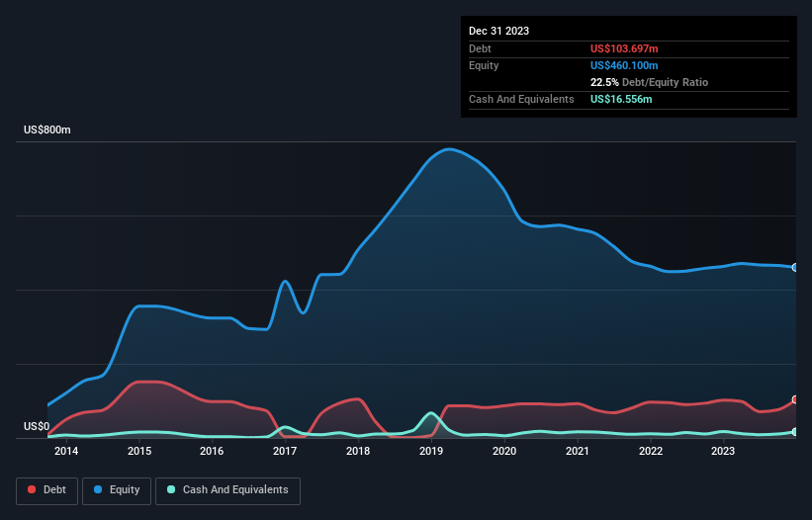Screen dimensions: 812x520
Task: Click the US$103.697m debt value
Action: coord(624,48)
